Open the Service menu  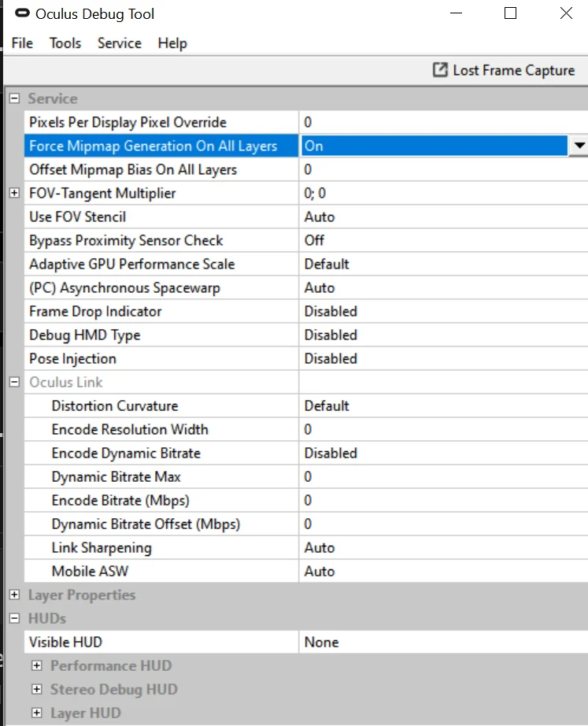pyautogui.click(x=119, y=43)
